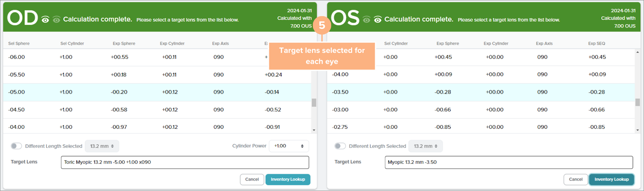Click the bright eye icon in OS header

pyautogui.click(x=377, y=20)
